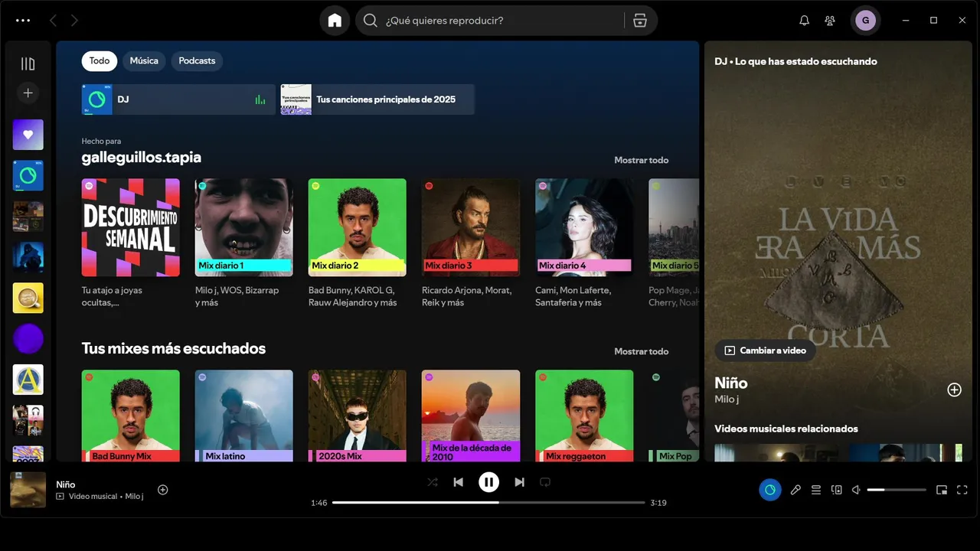Open the miniplayer icon
This screenshot has height=551, width=980.
pyautogui.click(x=942, y=490)
